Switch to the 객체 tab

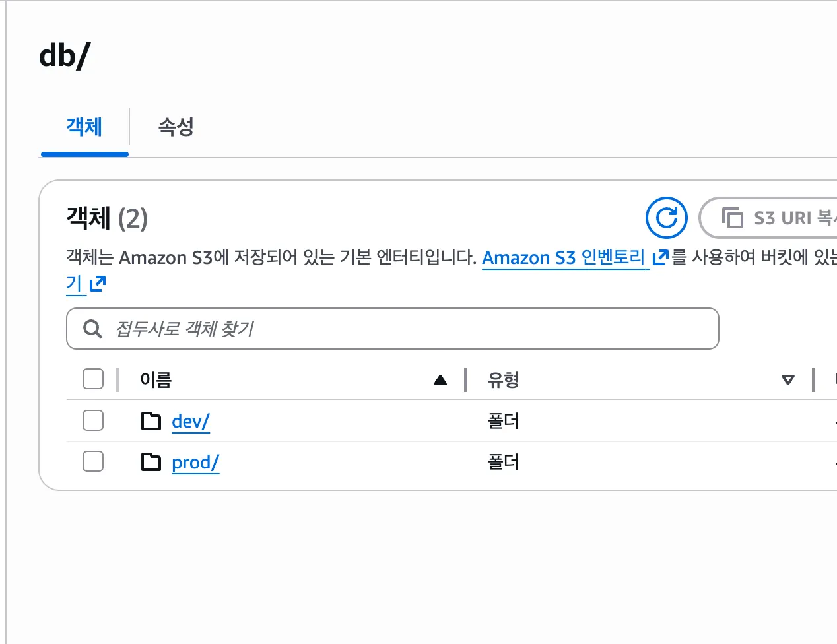pyautogui.click(x=84, y=127)
